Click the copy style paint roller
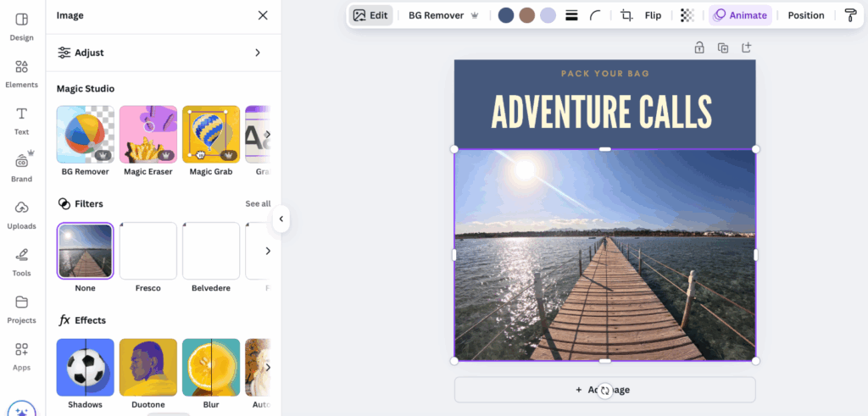Image resolution: width=868 pixels, height=416 pixels. pyautogui.click(x=851, y=15)
